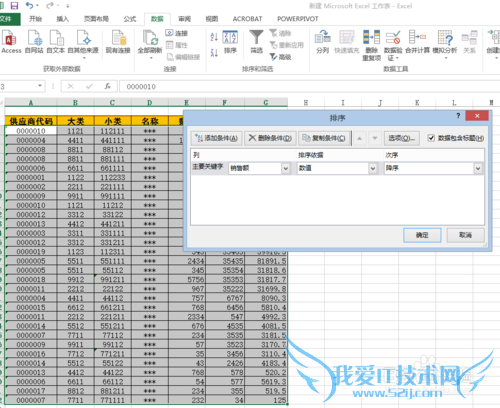500x408 pixels.
Task: Select cell with value 112233
Action: (113, 177)
